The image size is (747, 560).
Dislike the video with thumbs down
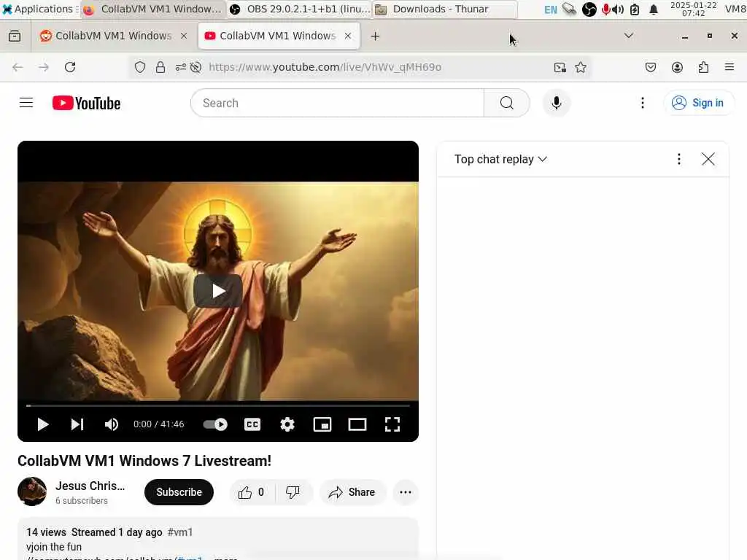click(293, 492)
